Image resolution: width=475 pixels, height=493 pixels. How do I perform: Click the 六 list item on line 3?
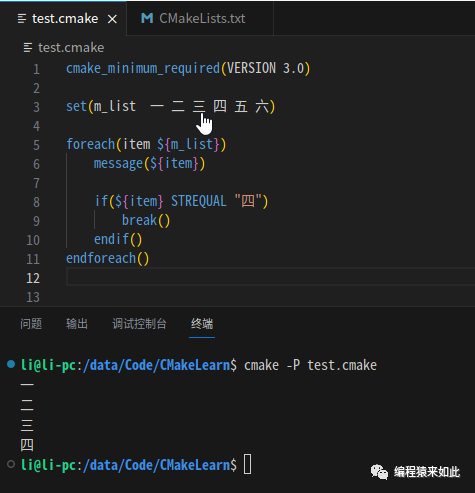click(x=262, y=107)
